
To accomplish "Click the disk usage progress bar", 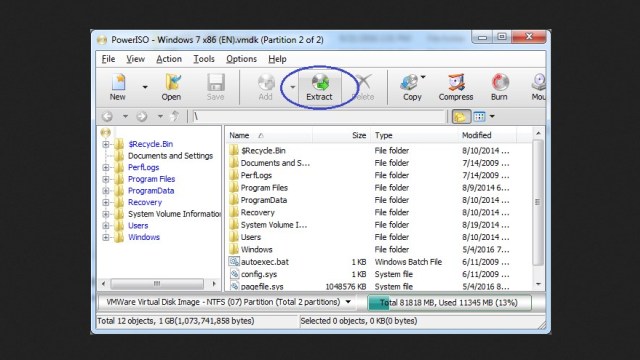I will pos(449,303).
